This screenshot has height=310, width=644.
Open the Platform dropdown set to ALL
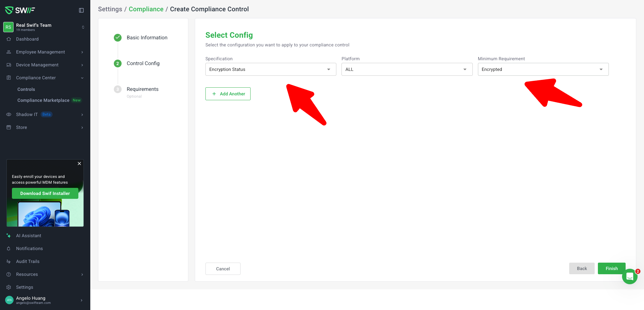(x=407, y=69)
